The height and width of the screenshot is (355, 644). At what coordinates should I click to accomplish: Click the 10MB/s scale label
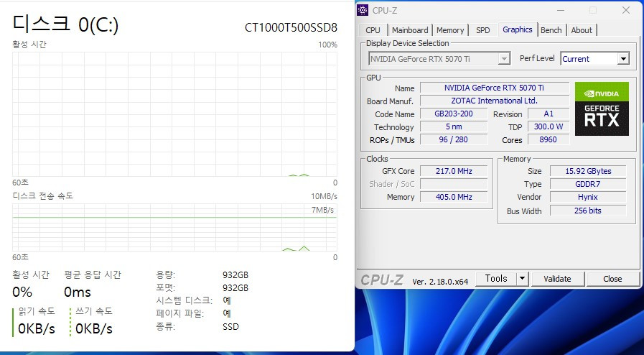pyautogui.click(x=324, y=196)
